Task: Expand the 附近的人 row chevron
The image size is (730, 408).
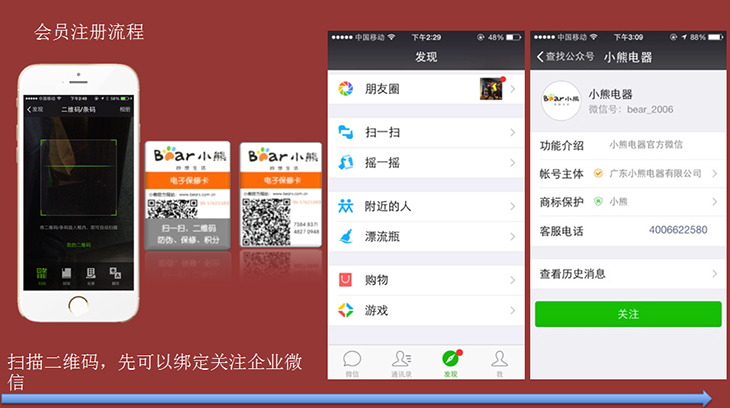Action: [x=513, y=206]
